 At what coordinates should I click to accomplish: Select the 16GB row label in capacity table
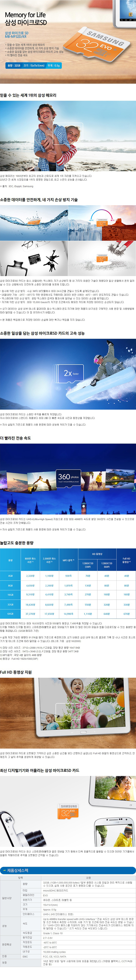(10, 595)
